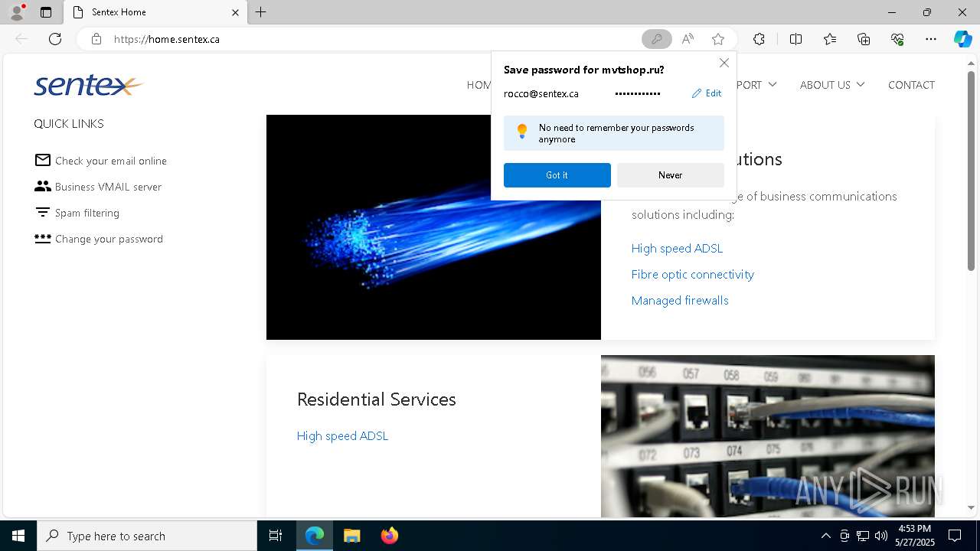The image size is (980, 551).
Task: Open Change your password link
Action: (109, 239)
